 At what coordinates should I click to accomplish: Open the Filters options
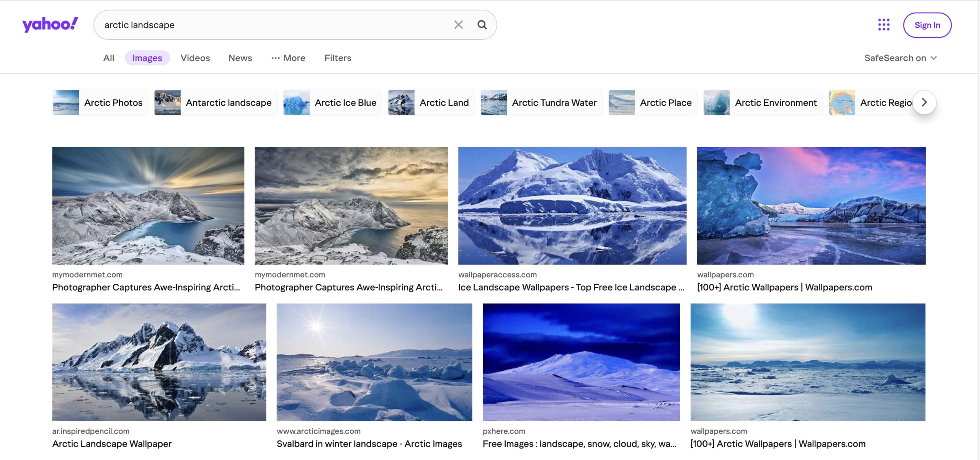click(338, 58)
